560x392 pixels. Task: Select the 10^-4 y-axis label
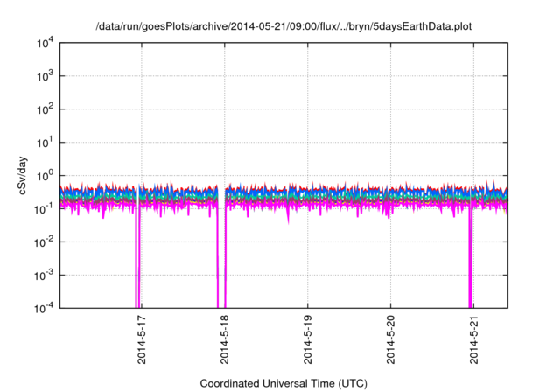44,308
